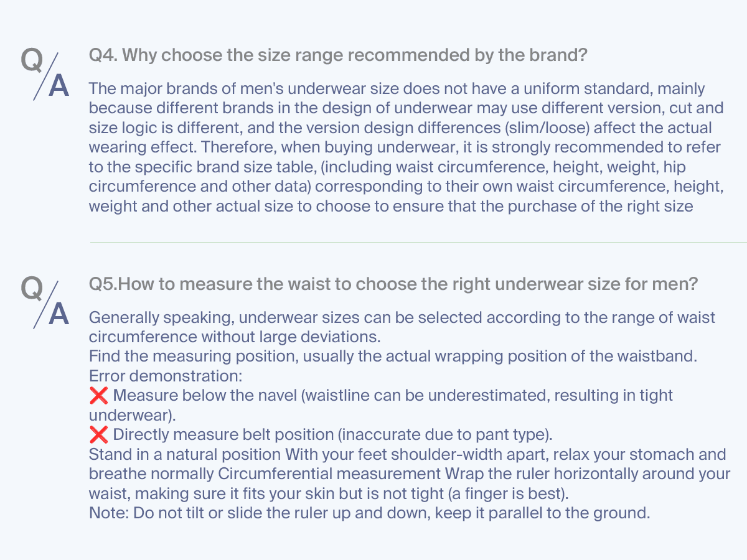747x560 pixels.
Task: Click the Error demonstration label
Action: click(166, 376)
